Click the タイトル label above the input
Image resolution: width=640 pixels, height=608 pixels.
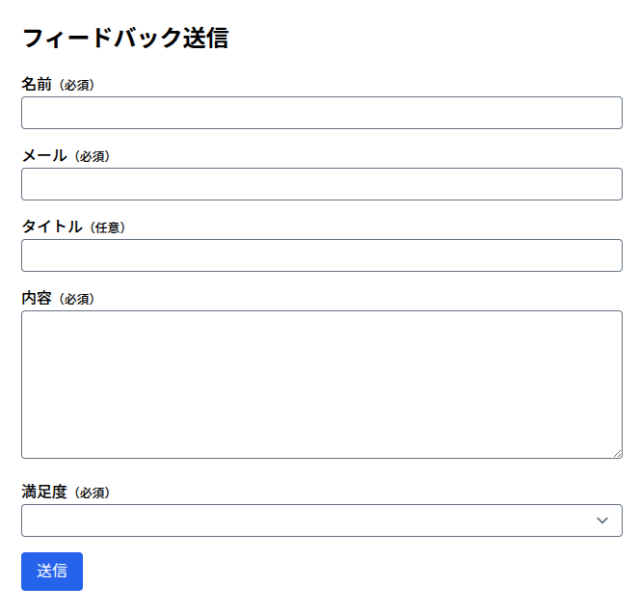pos(52,227)
